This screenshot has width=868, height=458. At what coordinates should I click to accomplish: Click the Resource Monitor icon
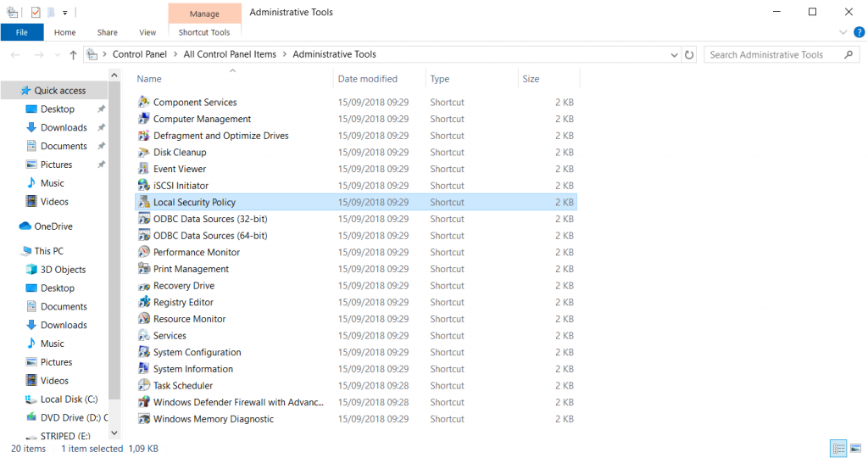pyautogui.click(x=144, y=318)
